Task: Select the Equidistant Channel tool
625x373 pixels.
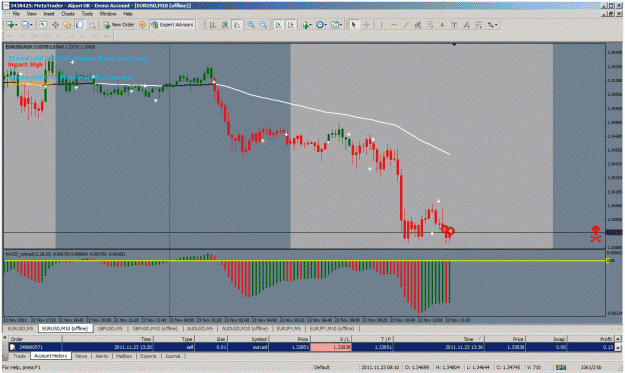Action: [x=418, y=25]
